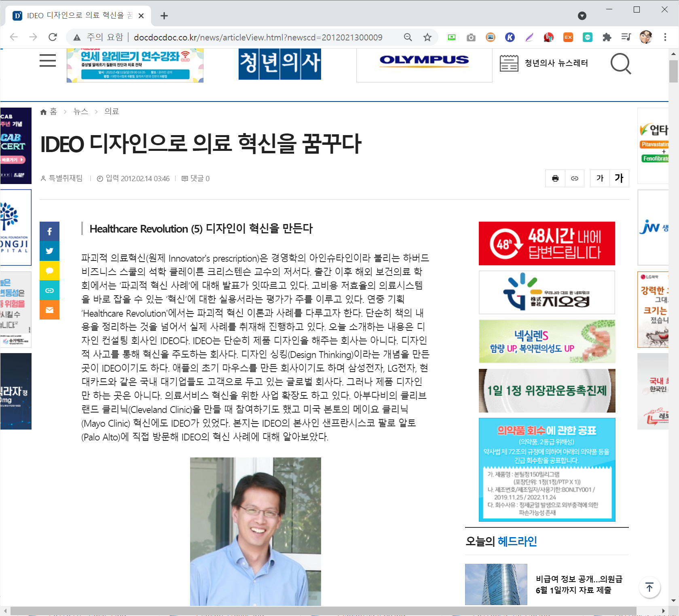The width and height of the screenshot is (679, 616).
Task: Click the article portrait photo
Action: pyautogui.click(x=256, y=531)
